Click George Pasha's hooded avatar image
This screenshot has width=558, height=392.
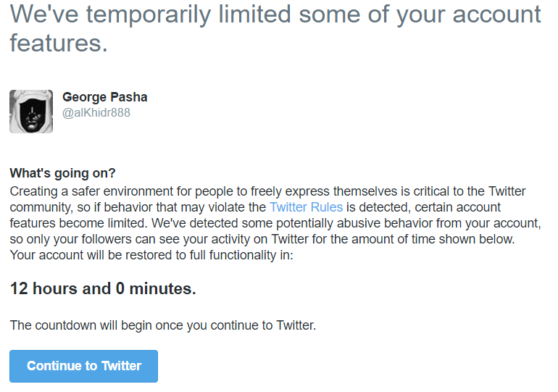(31, 112)
